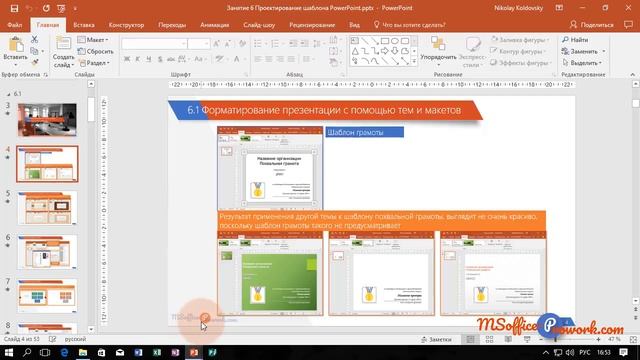The width and height of the screenshot is (640, 360).
Task: Select the oval shape in the shapes gallery
Action: (x=395, y=41)
